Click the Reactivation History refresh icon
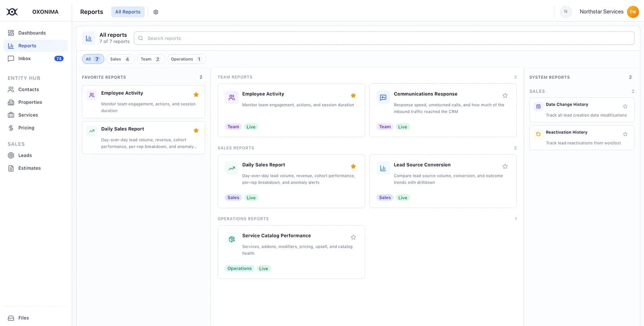Viewport: 644px width, 326px height. 538,134
